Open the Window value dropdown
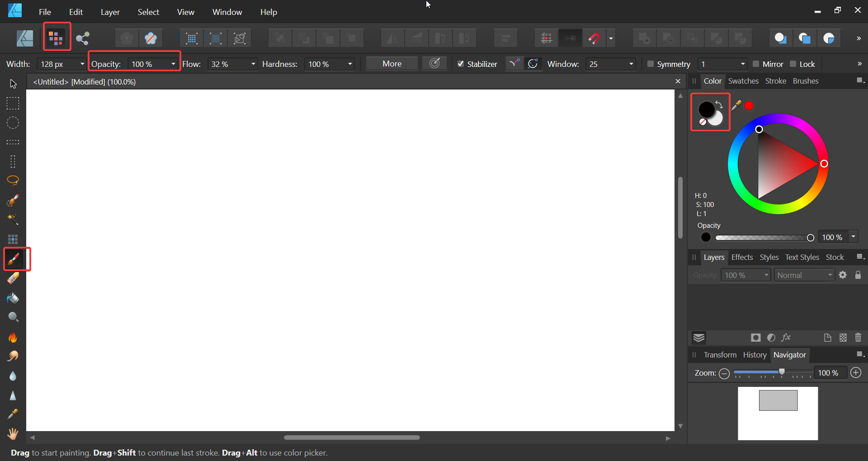The image size is (868, 461). (631, 64)
